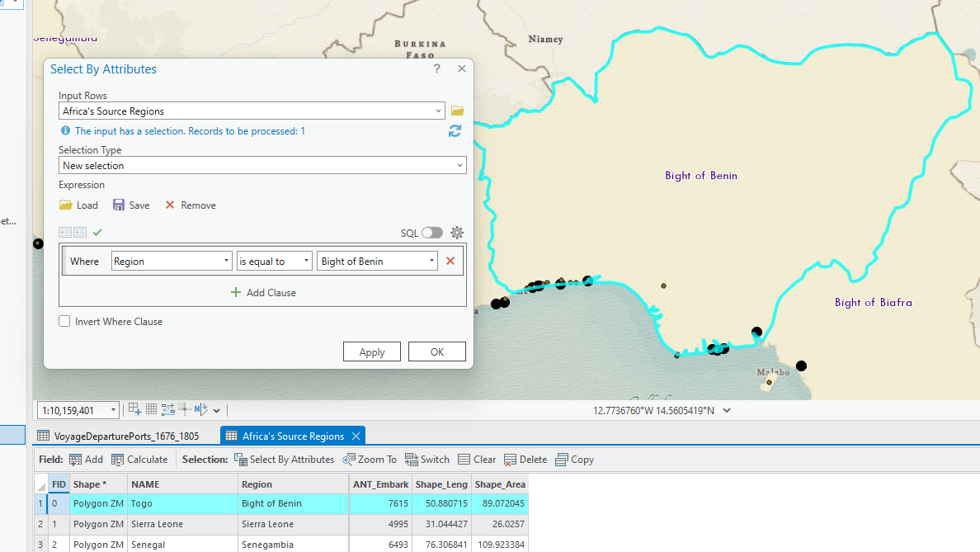Image resolution: width=980 pixels, height=552 pixels.
Task: Click the refresh selection icon
Action: pos(455,131)
